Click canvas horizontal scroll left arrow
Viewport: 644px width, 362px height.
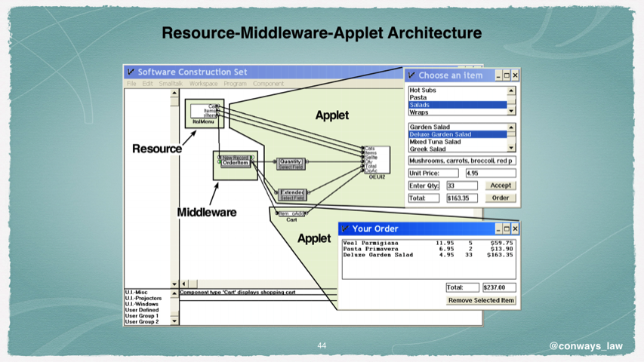[x=183, y=284]
